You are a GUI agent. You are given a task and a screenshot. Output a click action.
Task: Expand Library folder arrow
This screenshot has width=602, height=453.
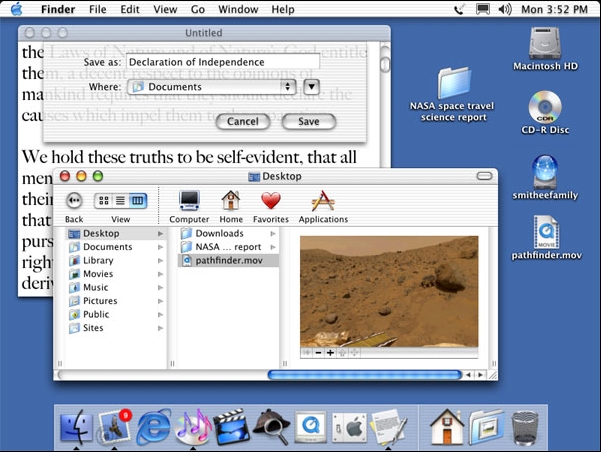(x=160, y=260)
